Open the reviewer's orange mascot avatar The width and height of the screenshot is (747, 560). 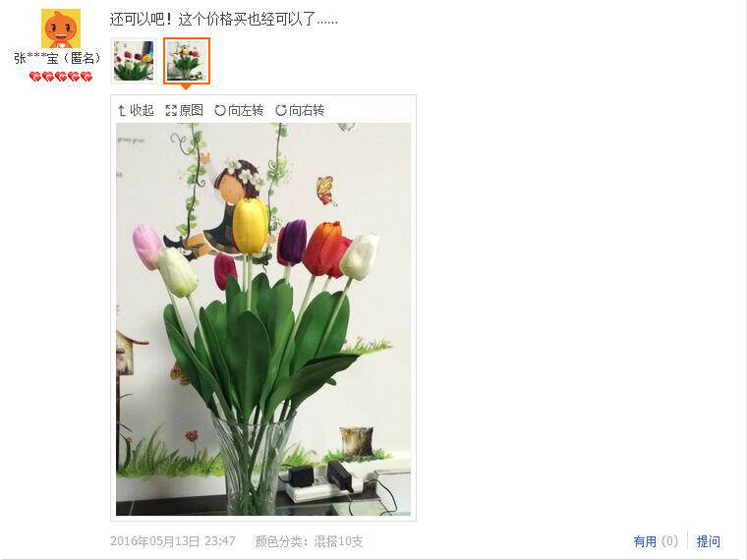61,28
